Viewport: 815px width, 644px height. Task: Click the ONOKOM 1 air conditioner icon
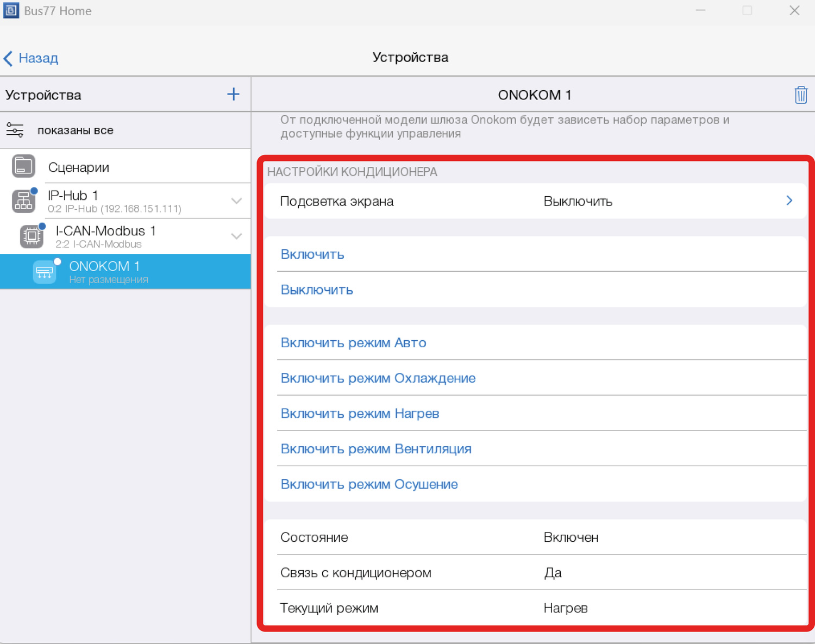(x=45, y=272)
